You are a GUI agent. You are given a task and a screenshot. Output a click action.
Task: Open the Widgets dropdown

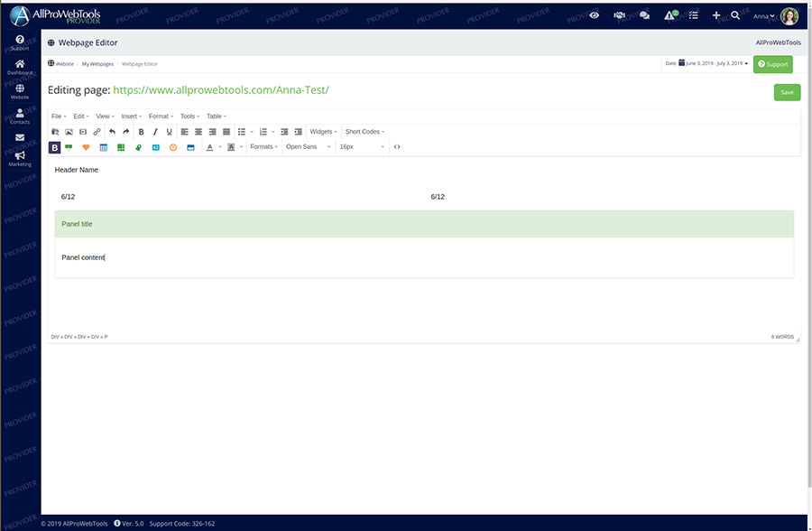(324, 132)
